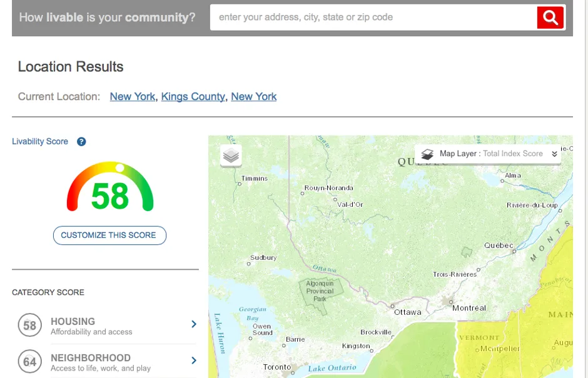The image size is (588, 378).
Task: Click the gauge score indicator dot
Action: click(119, 167)
